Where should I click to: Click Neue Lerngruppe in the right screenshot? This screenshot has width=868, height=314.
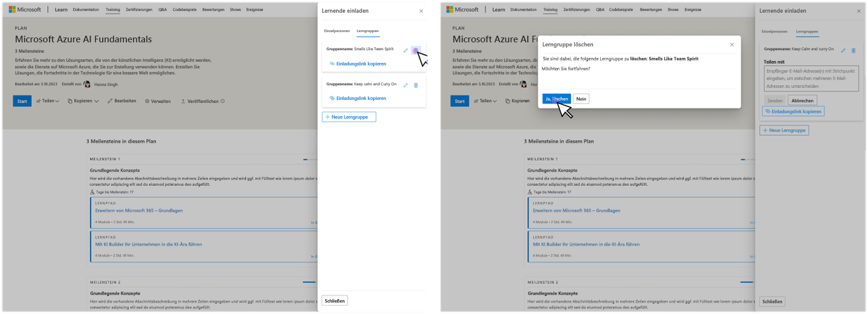coord(784,130)
